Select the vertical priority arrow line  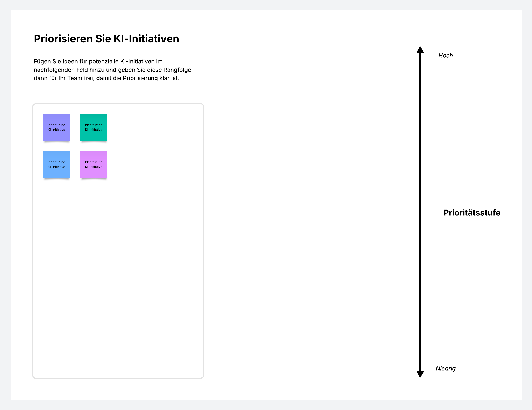[420, 212]
